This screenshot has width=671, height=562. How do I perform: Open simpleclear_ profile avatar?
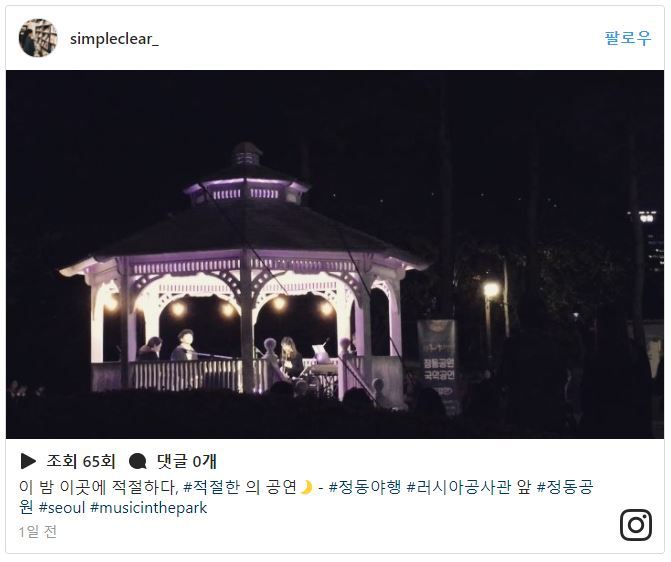pyautogui.click(x=38, y=38)
